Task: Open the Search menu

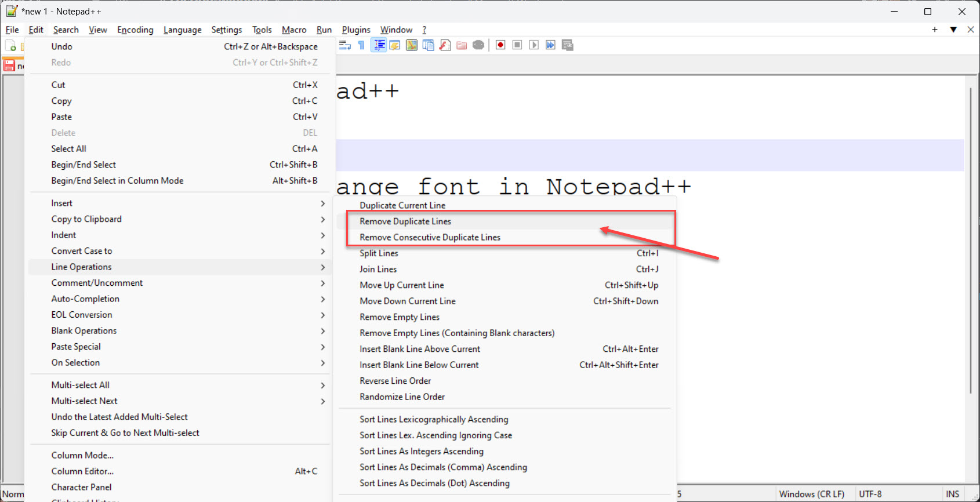Action: pyautogui.click(x=66, y=30)
